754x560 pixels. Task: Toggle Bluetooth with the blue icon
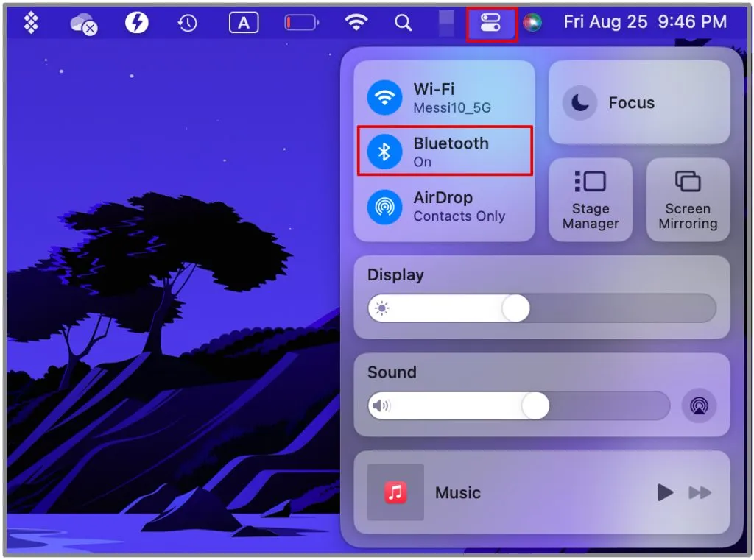click(384, 152)
